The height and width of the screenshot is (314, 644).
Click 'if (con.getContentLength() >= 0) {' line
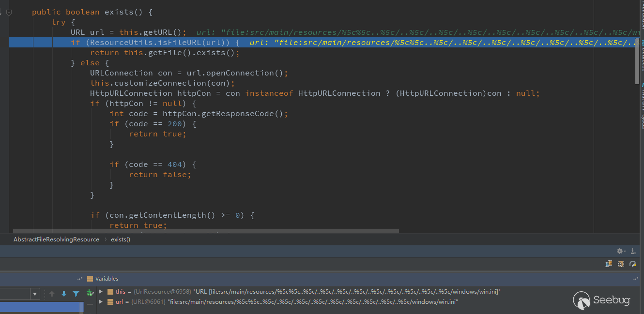click(172, 215)
